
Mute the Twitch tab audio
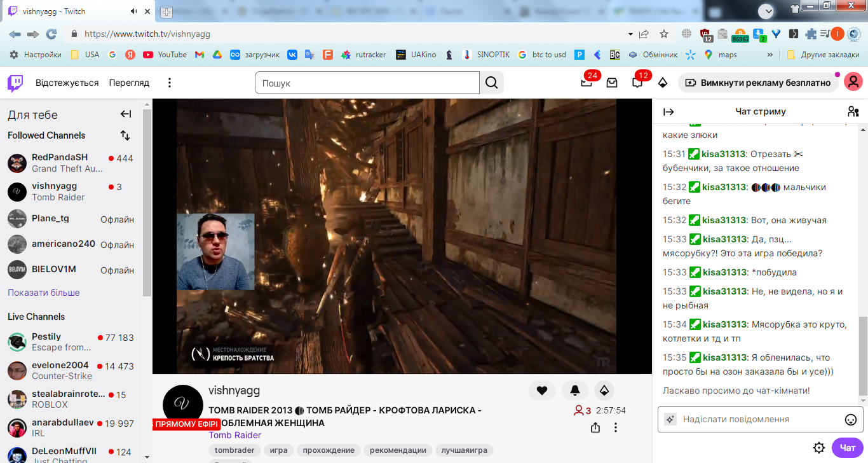coord(134,11)
